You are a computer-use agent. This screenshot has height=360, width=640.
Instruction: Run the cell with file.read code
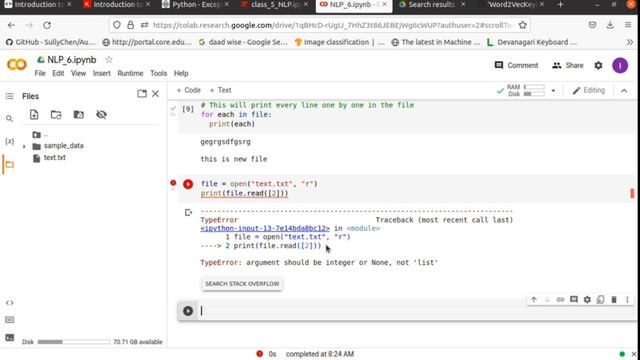pyautogui.click(x=188, y=184)
